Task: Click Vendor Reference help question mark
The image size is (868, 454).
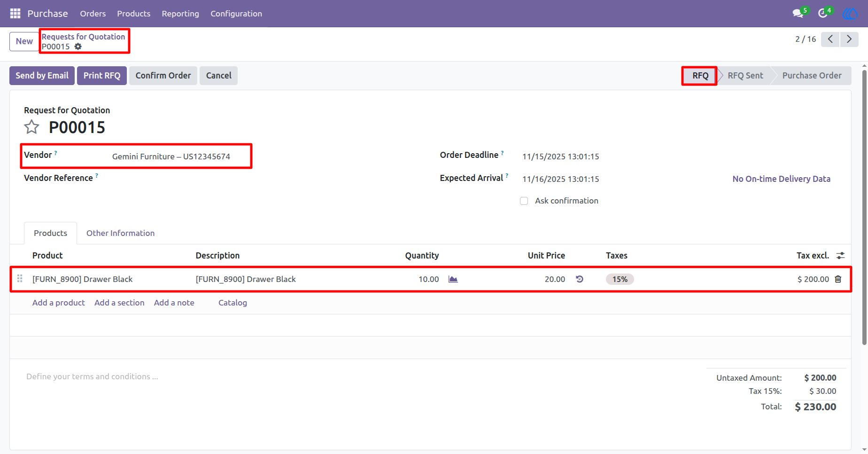Action: [x=97, y=176]
